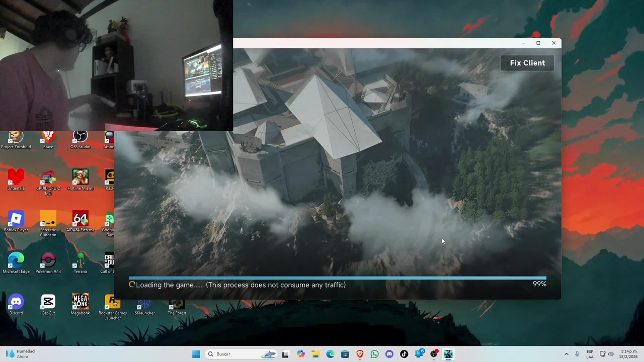Select the Undertale desktop icon

pos(16,180)
